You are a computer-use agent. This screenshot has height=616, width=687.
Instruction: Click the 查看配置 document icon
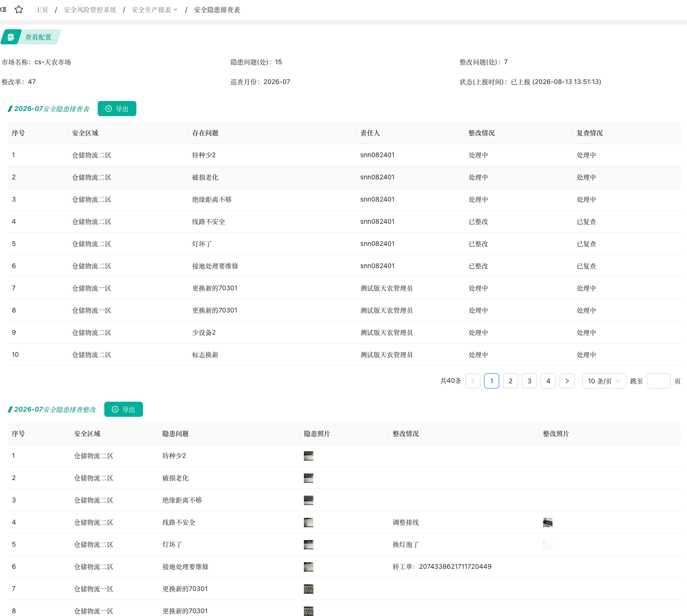(11, 37)
